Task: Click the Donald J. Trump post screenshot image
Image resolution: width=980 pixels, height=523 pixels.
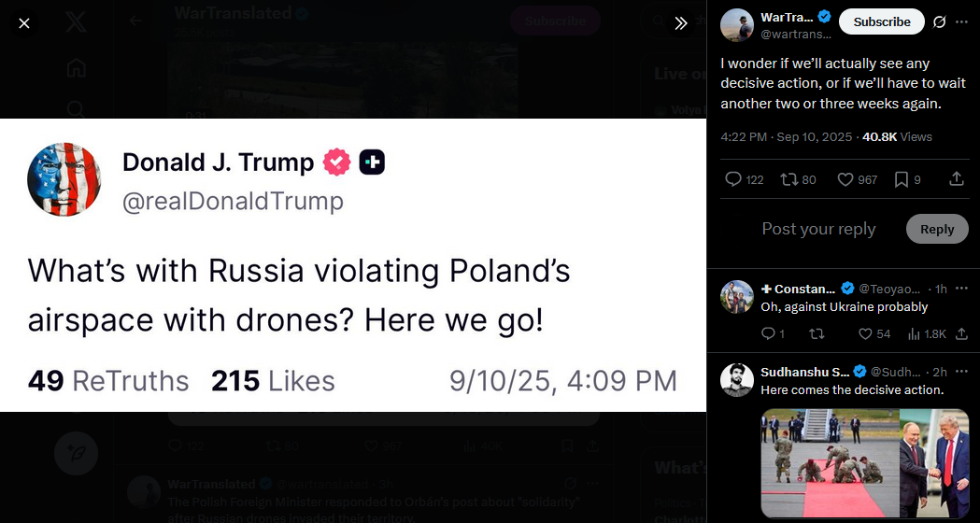Action: point(353,265)
